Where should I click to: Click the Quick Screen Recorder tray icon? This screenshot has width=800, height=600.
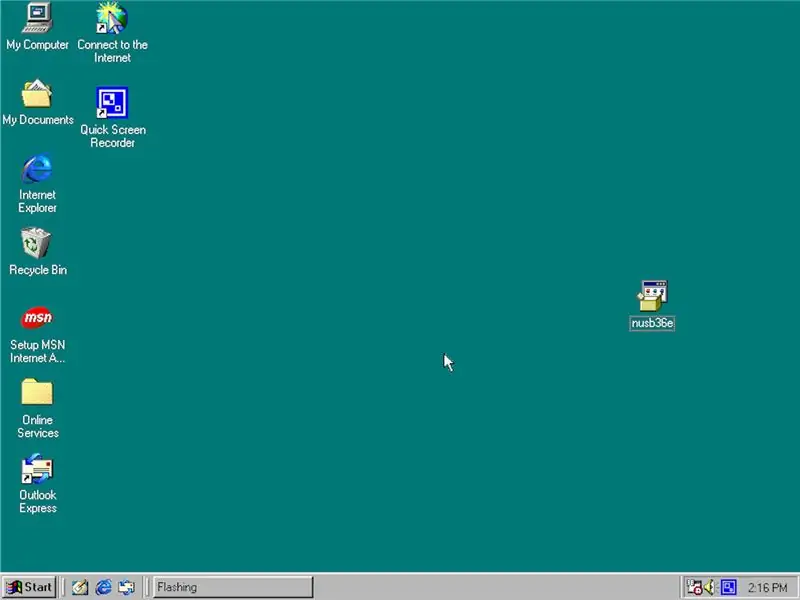[x=728, y=587]
